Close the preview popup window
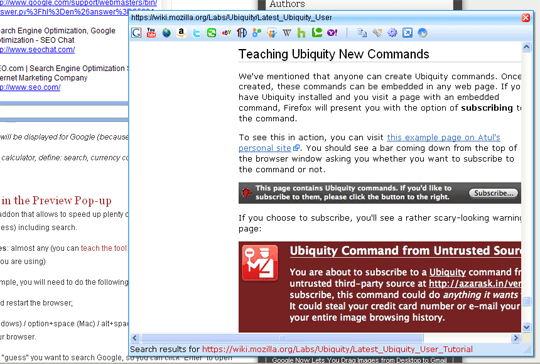 tap(526, 18)
